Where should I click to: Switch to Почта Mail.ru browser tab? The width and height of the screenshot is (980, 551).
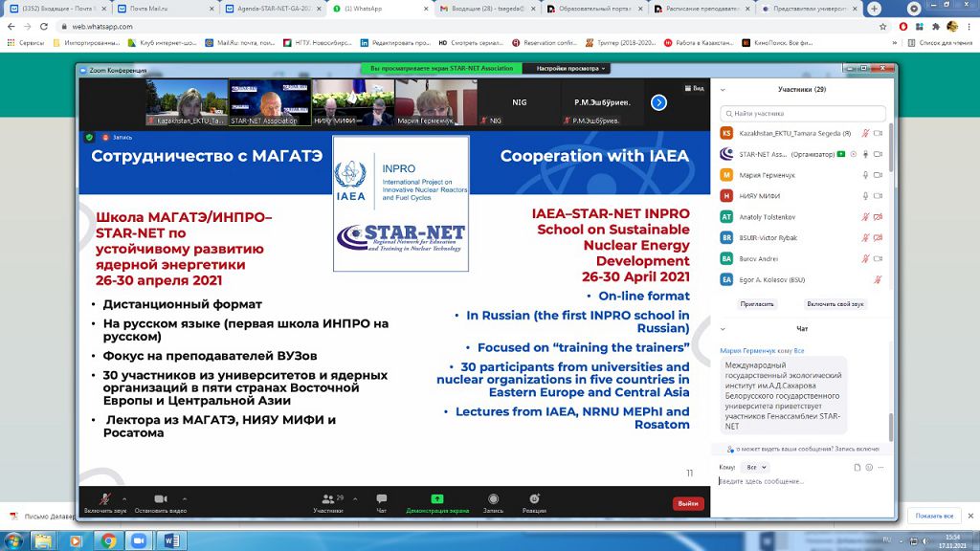pos(167,9)
